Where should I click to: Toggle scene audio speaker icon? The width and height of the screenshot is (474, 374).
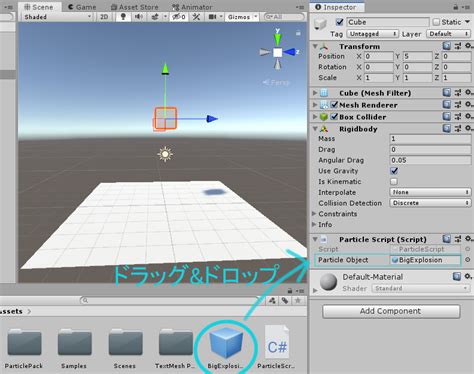pos(139,17)
